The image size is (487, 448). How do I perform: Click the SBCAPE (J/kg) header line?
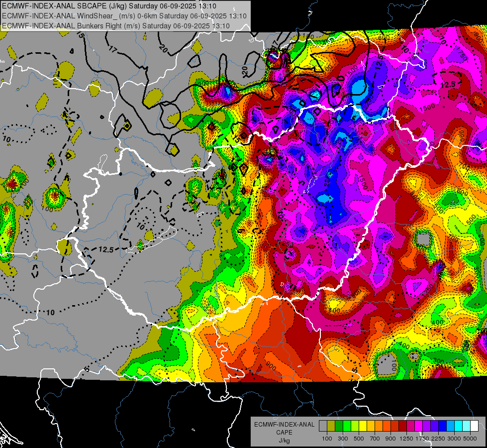point(109,6)
